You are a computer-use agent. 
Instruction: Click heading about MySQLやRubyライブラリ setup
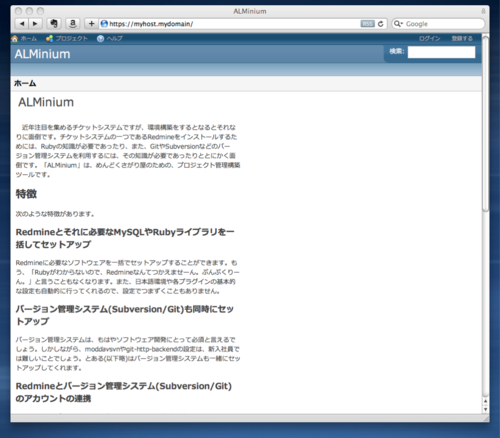(x=125, y=238)
